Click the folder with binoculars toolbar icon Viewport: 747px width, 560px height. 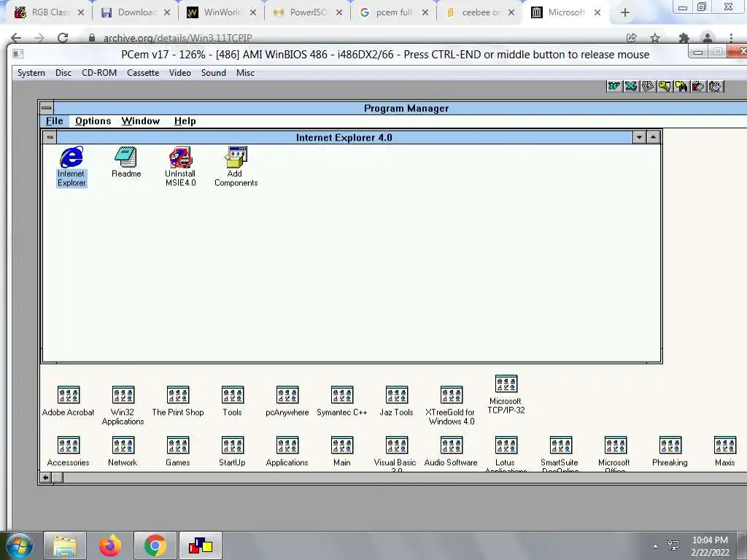coord(681,86)
